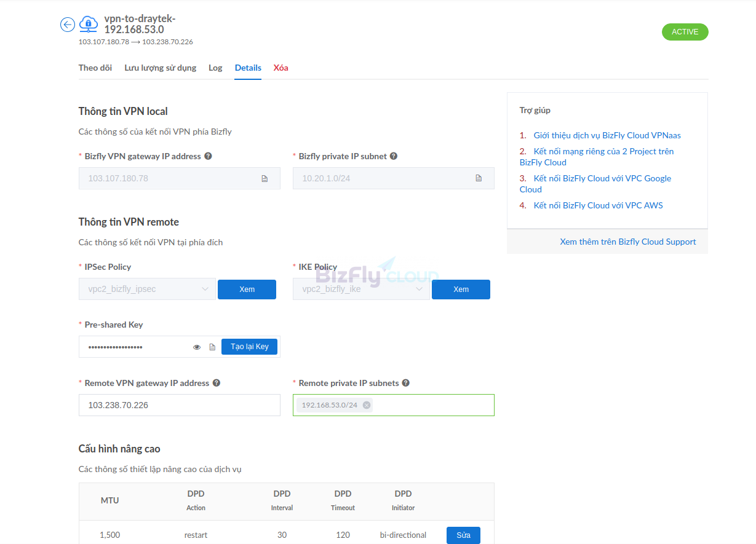Viewport: 756px width, 544px height.
Task: Click the Bizfly VPN gateway IP address field
Action: click(180, 178)
